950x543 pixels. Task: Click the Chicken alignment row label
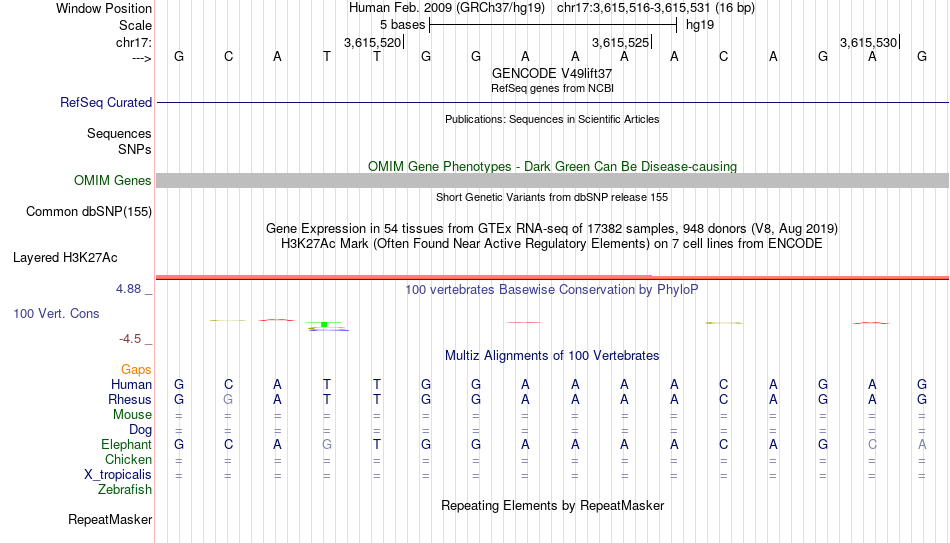128,460
